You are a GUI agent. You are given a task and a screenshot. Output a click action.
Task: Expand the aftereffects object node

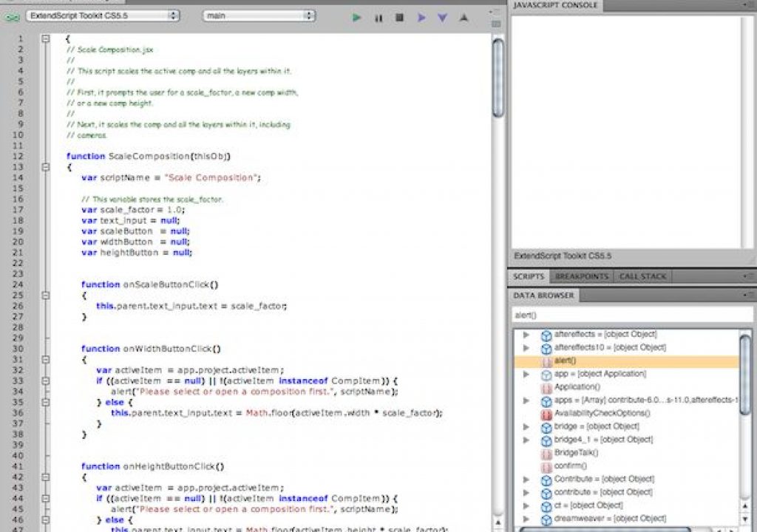[x=526, y=335]
